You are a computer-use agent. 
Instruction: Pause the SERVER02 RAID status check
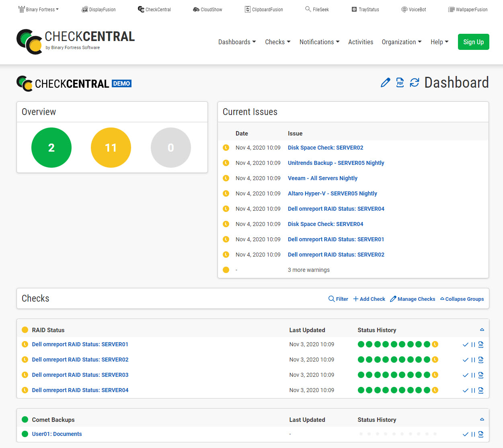[473, 360]
